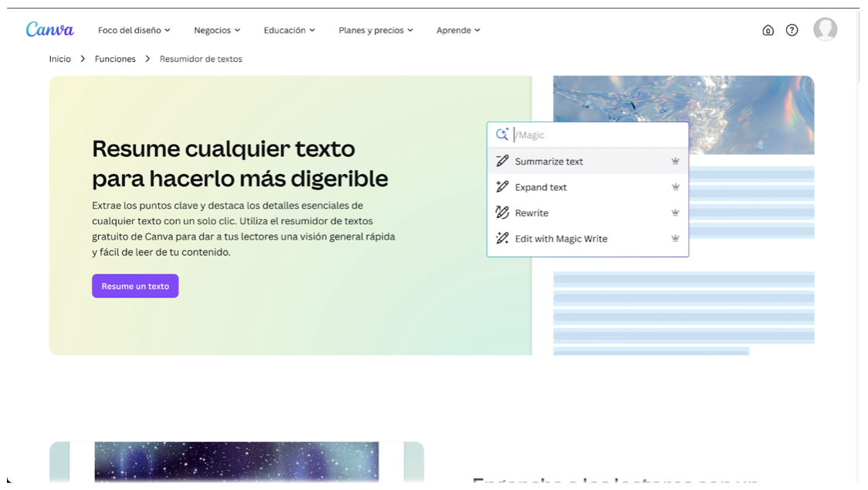Open the Aprende menu
This screenshot has width=868, height=490.
[458, 30]
